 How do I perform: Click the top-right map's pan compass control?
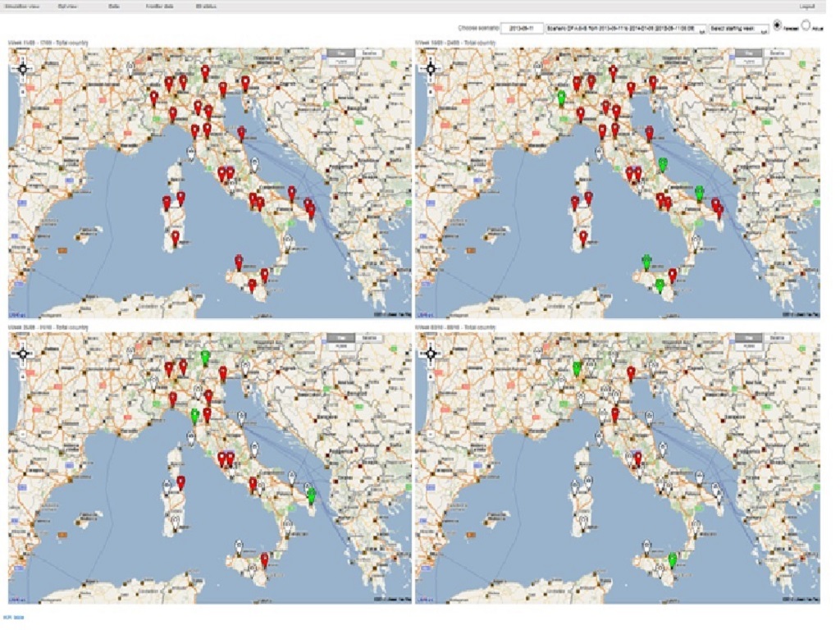click(431, 69)
